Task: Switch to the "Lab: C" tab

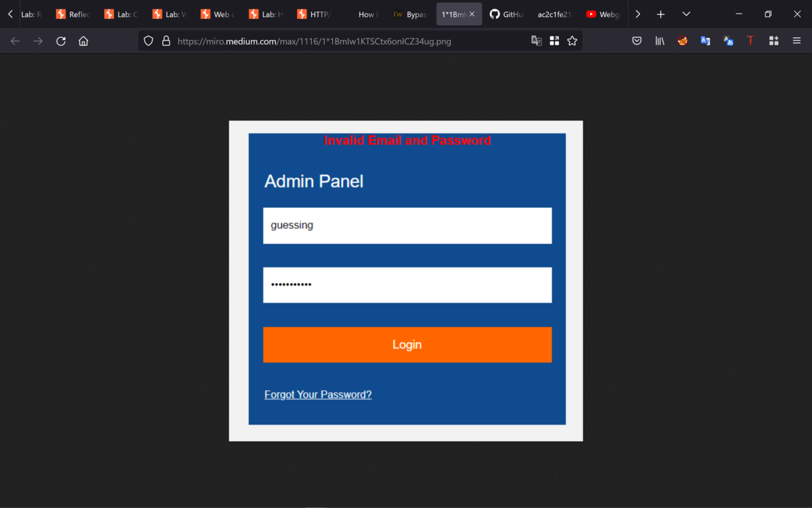Action: click(121, 14)
